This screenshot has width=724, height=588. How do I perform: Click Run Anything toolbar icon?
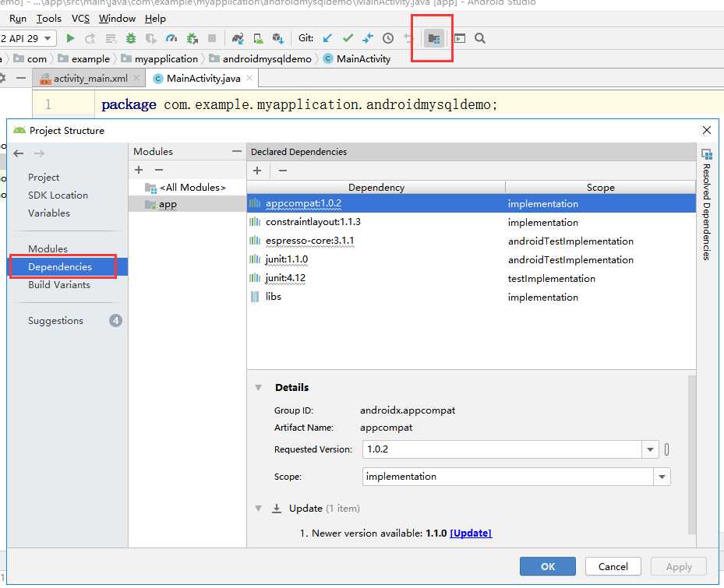pyautogui.click(x=460, y=38)
